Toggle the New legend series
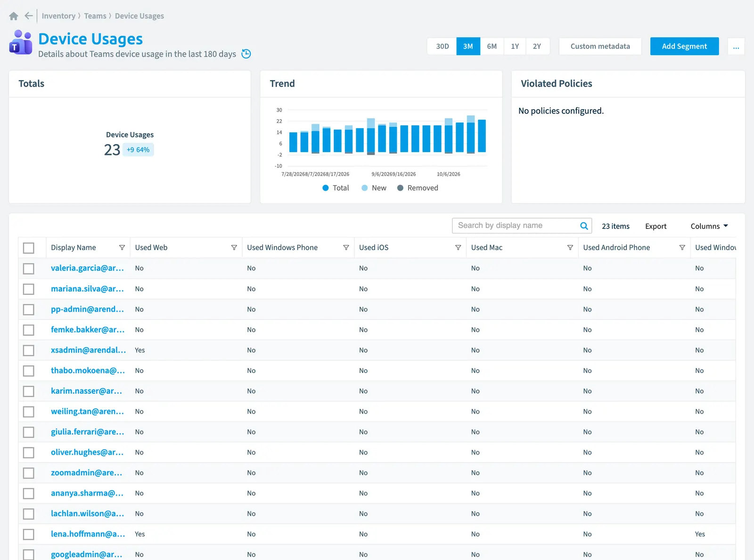The image size is (754, 560). coord(374,188)
